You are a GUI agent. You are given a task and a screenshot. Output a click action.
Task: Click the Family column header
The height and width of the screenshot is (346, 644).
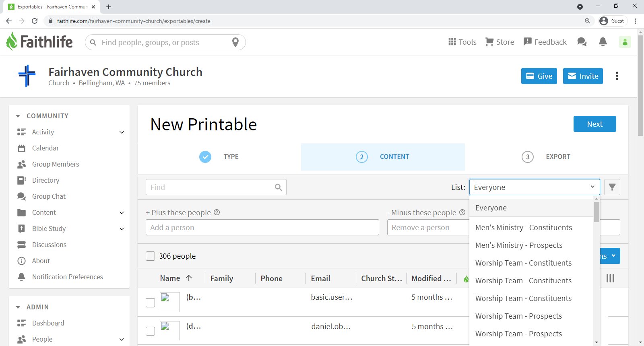(222, 278)
